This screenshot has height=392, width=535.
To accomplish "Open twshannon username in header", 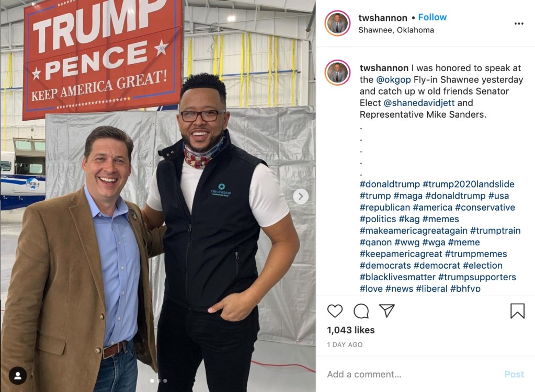I will tap(383, 18).
